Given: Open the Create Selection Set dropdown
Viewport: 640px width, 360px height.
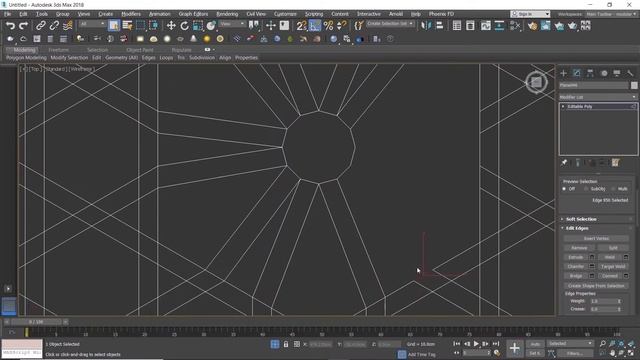Looking at the screenshot, I should [x=390, y=24].
